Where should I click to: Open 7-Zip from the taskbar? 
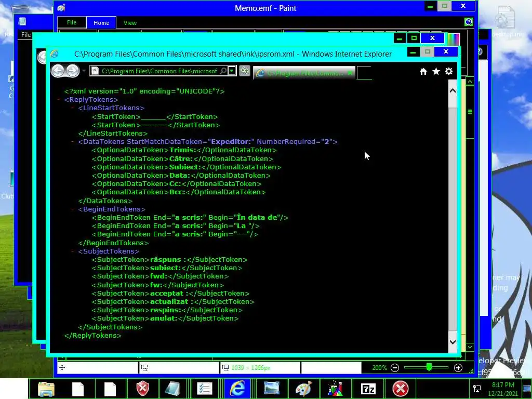(368, 389)
